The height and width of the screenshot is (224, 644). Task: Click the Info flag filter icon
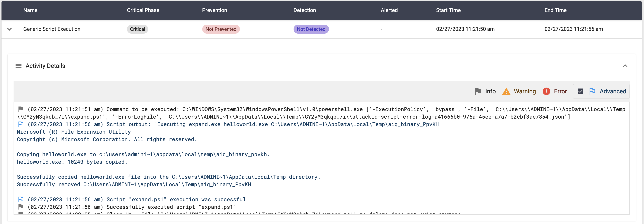coord(478,91)
